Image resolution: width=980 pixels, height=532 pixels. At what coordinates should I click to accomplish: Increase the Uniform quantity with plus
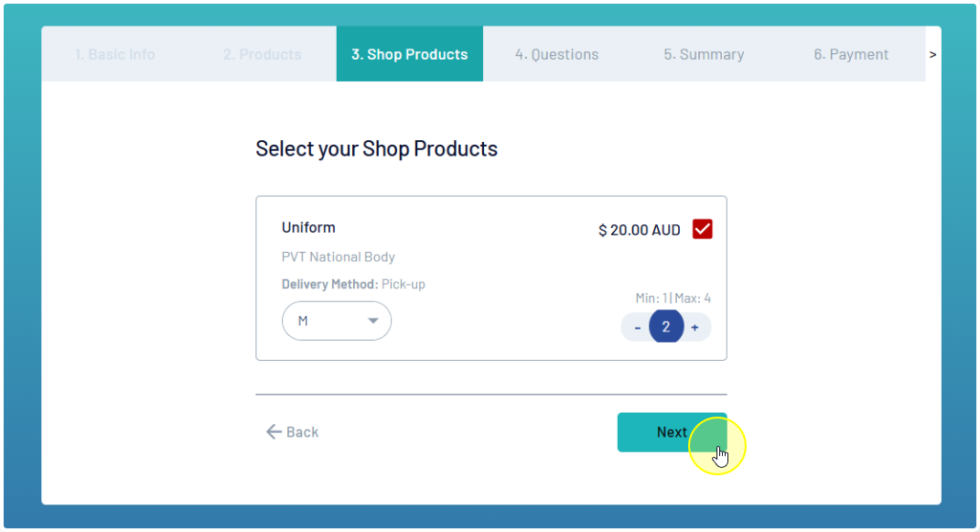[695, 328]
